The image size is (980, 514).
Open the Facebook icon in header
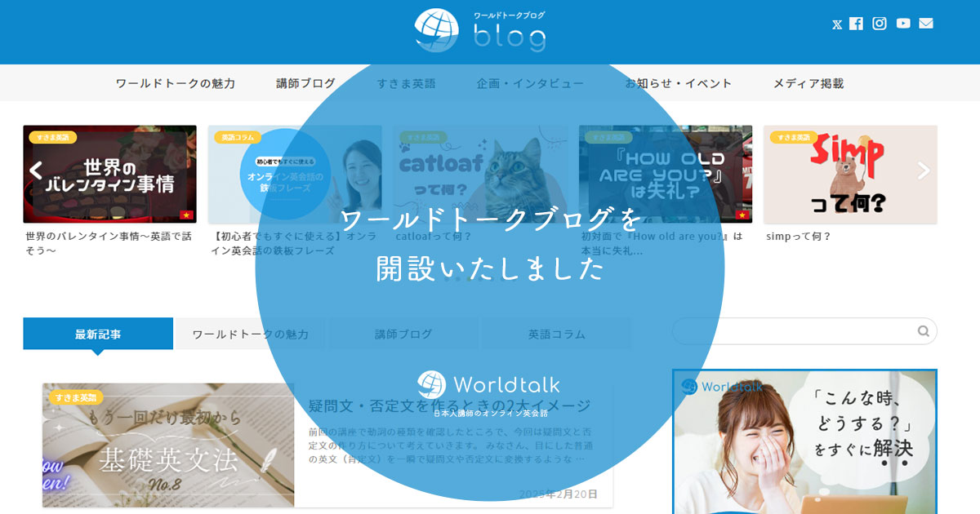856,24
